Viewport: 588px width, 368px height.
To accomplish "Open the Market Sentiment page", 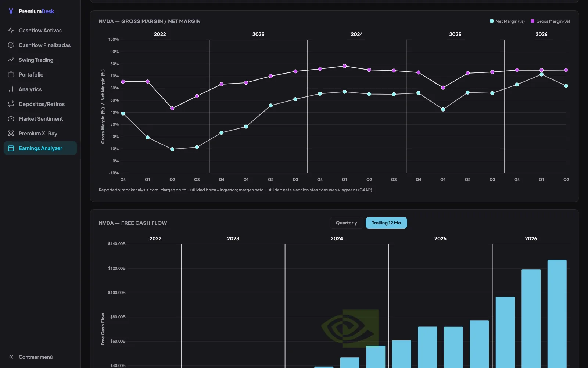I will point(40,119).
